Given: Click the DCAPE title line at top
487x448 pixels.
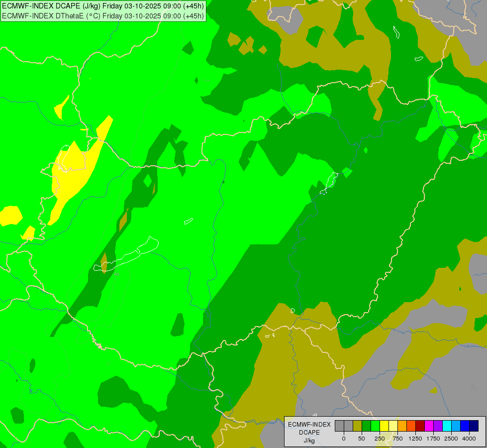Looking at the screenshot, I should click(103, 6).
